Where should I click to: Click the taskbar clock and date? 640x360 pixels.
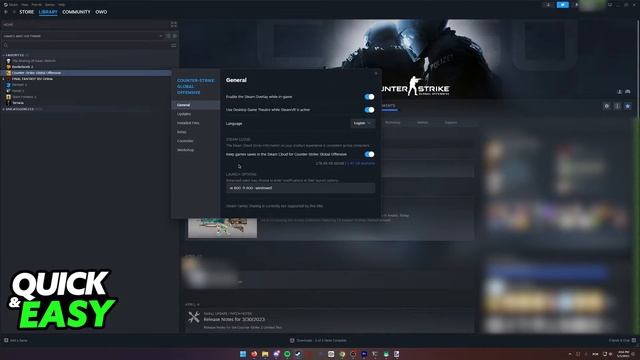pos(623,354)
